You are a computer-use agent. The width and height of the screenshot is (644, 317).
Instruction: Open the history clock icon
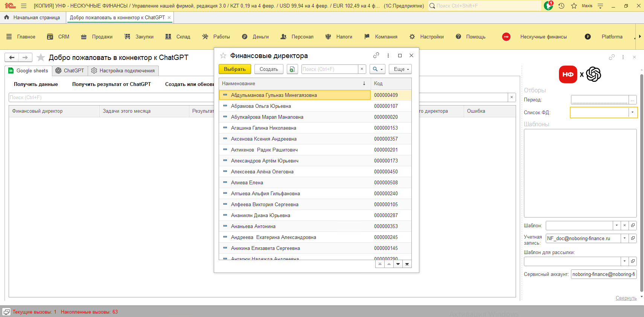click(561, 6)
